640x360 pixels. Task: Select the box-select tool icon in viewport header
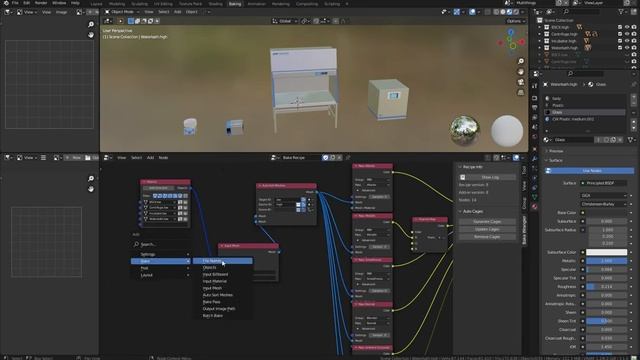coord(131,21)
